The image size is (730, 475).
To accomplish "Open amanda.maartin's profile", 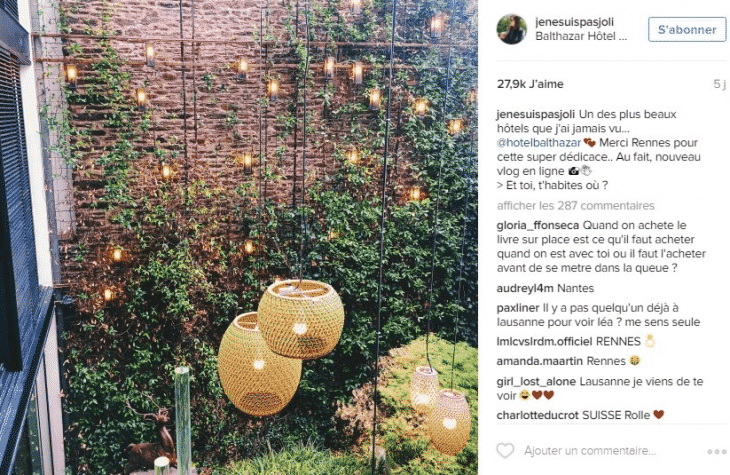I will point(540,361).
